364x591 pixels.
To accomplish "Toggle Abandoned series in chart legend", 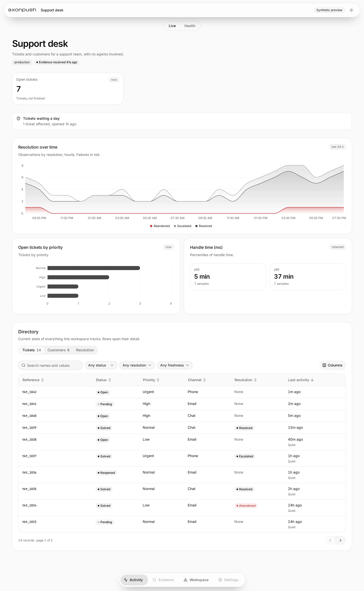I will tap(160, 226).
